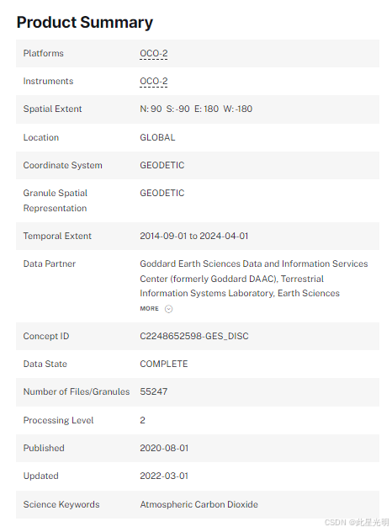392x532 pixels.
Task: Click the GLOBAL location value
Action: tap(157, 137)
